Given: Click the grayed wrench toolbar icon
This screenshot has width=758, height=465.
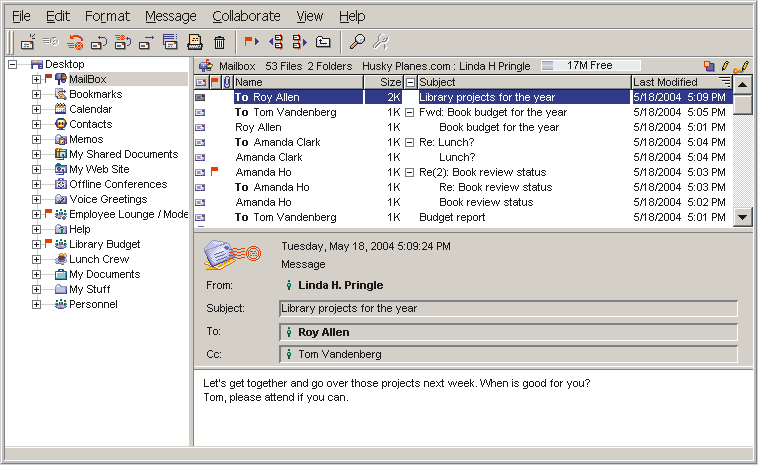Looking at the screenshot, I should [x=381, y=42].
